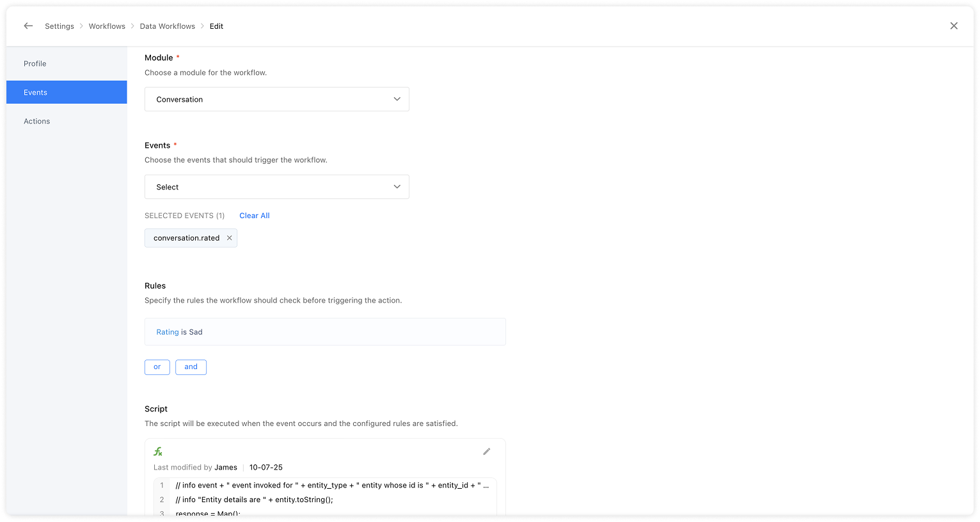Click the back arrow in the header

point(28,26)
